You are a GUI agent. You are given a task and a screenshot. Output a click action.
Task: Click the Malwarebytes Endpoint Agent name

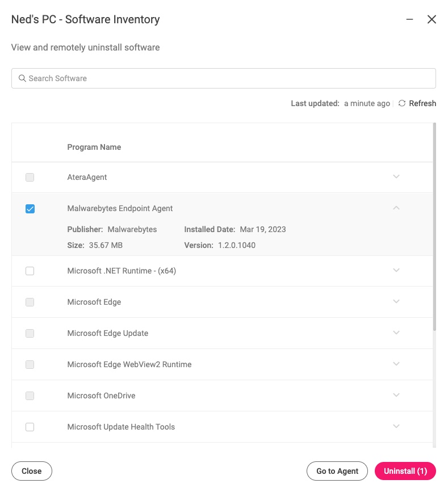coord(120,208)
